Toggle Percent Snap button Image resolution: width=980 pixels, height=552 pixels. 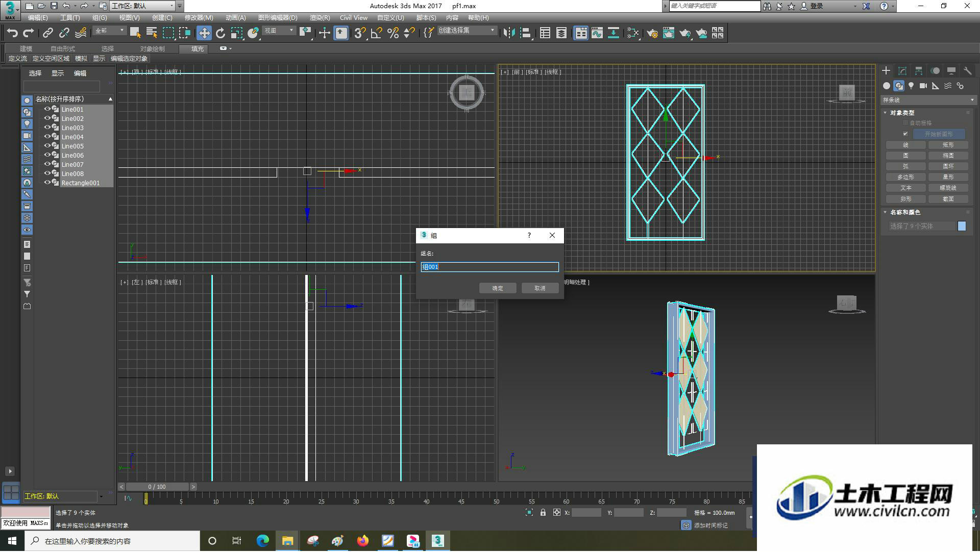pyautogui.click(x=393, y=33)
